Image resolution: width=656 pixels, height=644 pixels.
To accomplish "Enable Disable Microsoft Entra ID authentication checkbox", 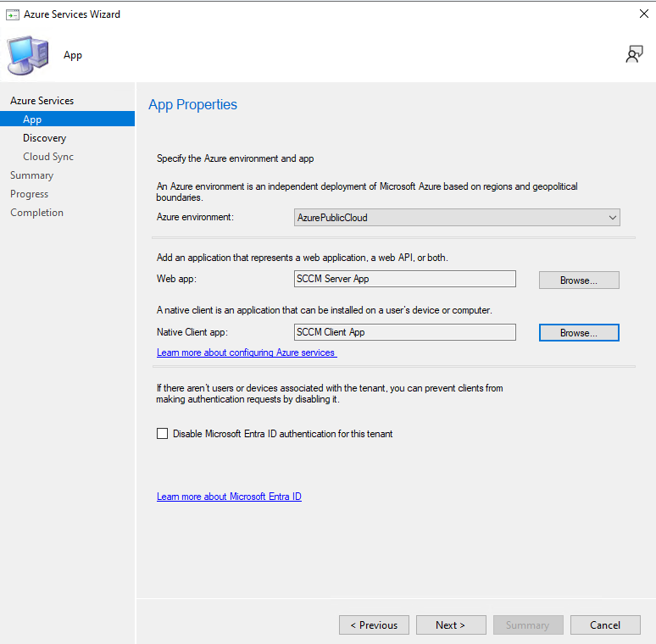I will [x=163, y=434].
